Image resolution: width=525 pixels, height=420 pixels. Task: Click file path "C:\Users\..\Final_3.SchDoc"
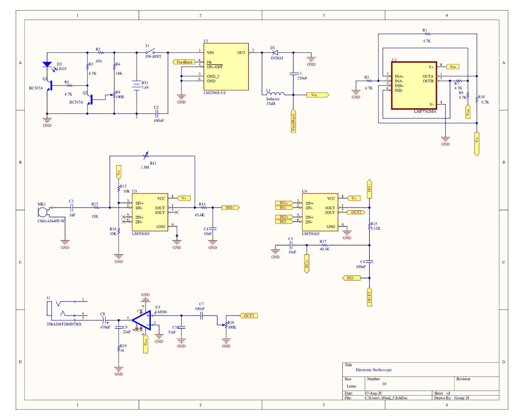pos(386,398)
